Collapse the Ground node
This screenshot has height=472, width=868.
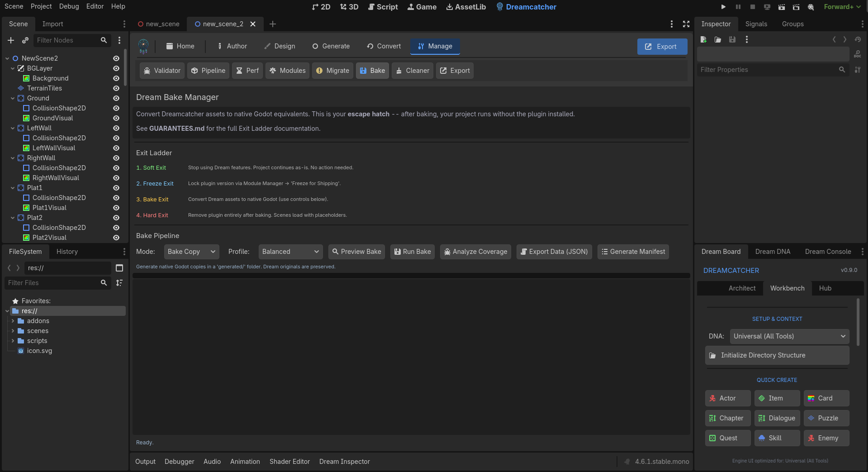click(x=13, y=98)
